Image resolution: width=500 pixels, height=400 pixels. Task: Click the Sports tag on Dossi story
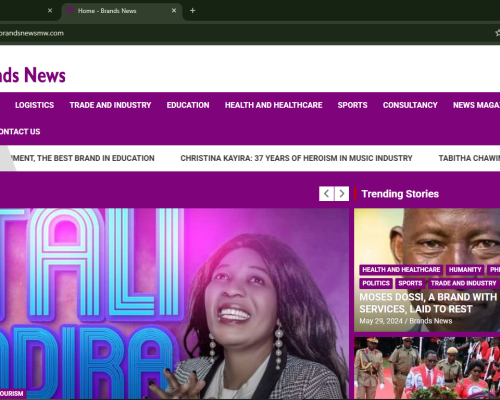click(410, 283)
